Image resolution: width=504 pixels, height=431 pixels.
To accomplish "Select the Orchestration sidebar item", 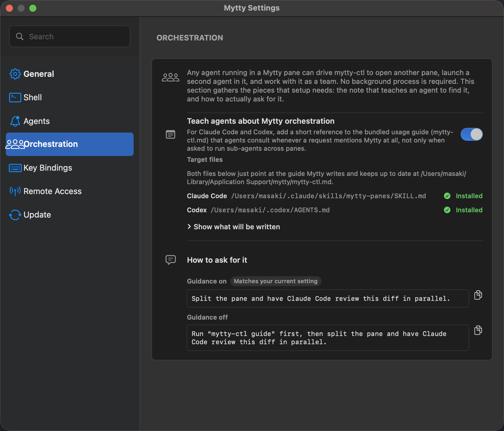I will tap(70, 144).
